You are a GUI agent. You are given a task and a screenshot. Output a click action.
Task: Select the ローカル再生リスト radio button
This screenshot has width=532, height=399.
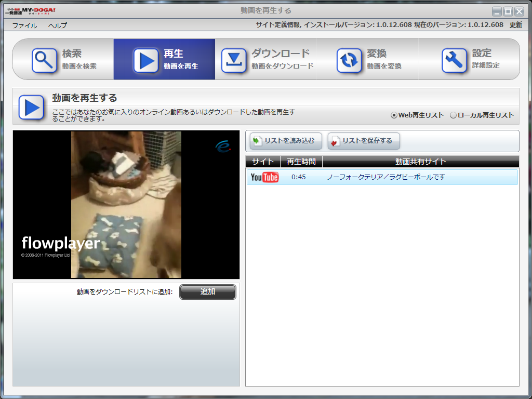453,115
